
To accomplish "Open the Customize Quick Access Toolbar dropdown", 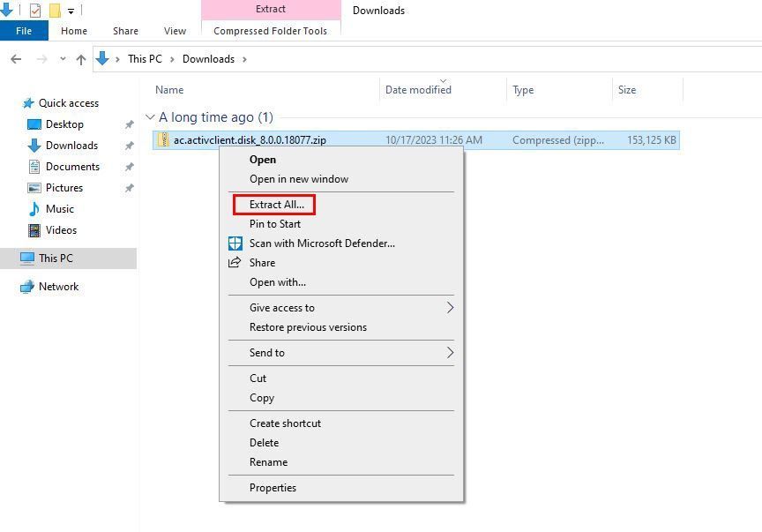I will click(x=71, y=11).
